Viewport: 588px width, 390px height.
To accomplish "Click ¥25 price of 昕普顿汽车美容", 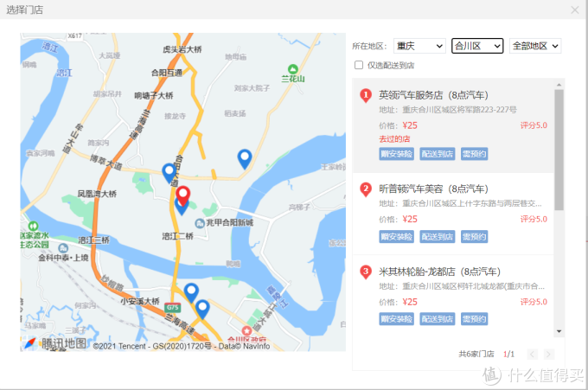I will 410,220.
